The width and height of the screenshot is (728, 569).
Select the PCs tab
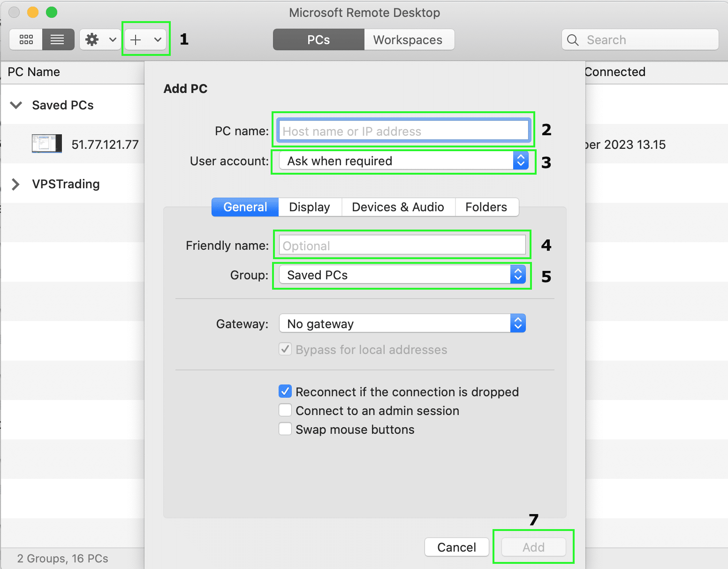318,40
